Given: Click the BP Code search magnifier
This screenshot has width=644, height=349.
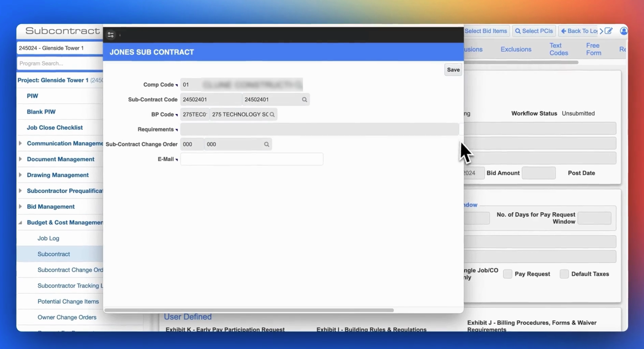Looking at the screenshot, I should [272, 114].
